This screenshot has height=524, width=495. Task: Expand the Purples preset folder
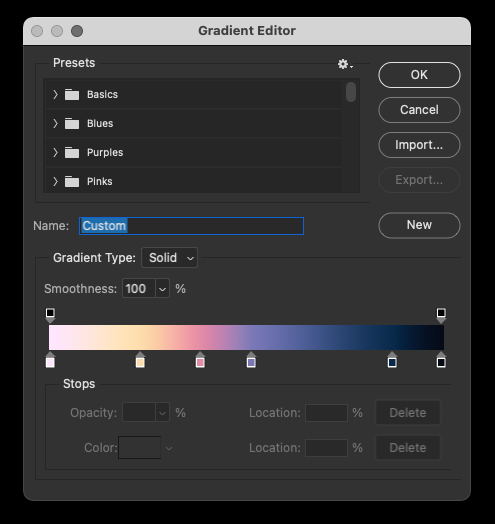tap(55, 153)
